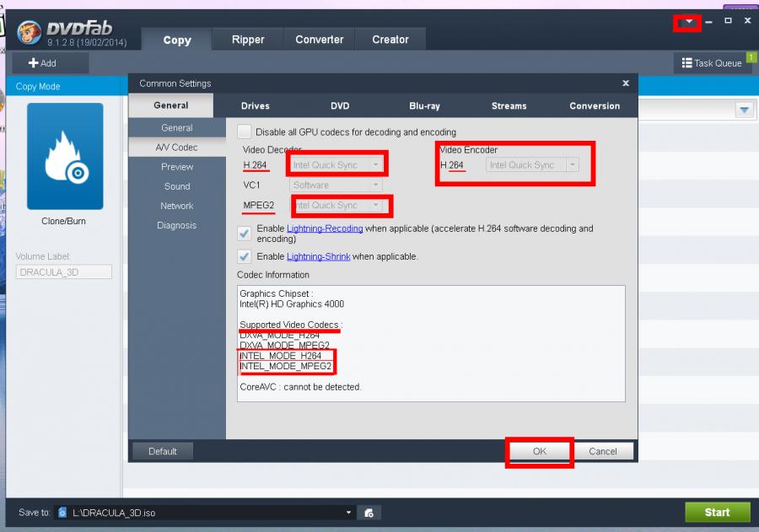
Task: Open the Copy module tab
Action: click(x=177, y=40)
